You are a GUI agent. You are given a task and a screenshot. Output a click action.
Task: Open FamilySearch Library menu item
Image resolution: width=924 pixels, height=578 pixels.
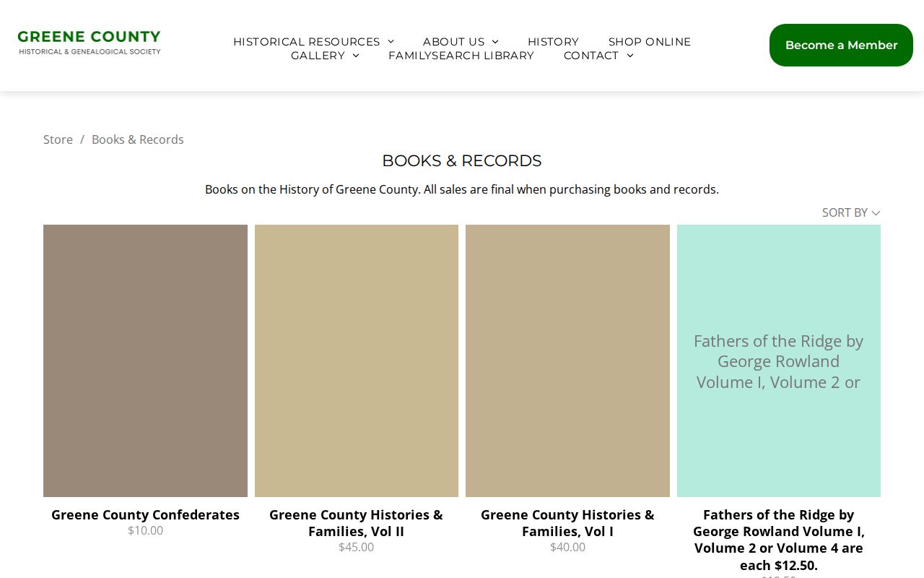(x=461, y=56)
